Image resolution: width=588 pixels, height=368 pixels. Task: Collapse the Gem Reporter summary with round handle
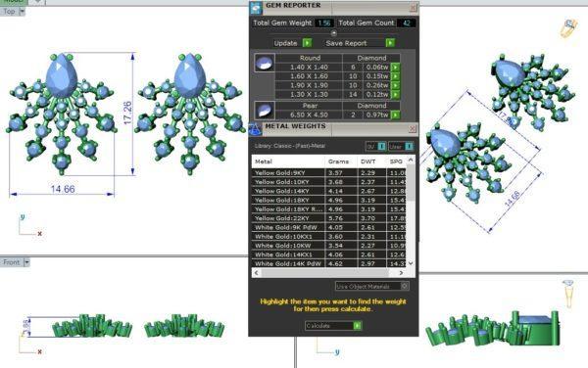333,33
